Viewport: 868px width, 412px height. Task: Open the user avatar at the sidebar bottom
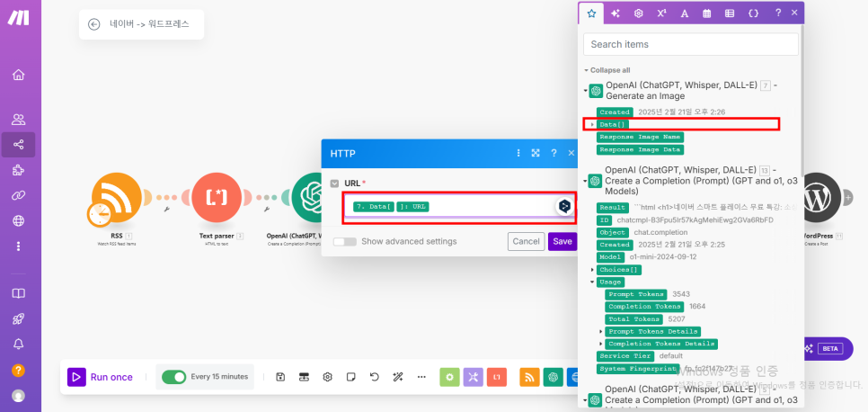18,396
